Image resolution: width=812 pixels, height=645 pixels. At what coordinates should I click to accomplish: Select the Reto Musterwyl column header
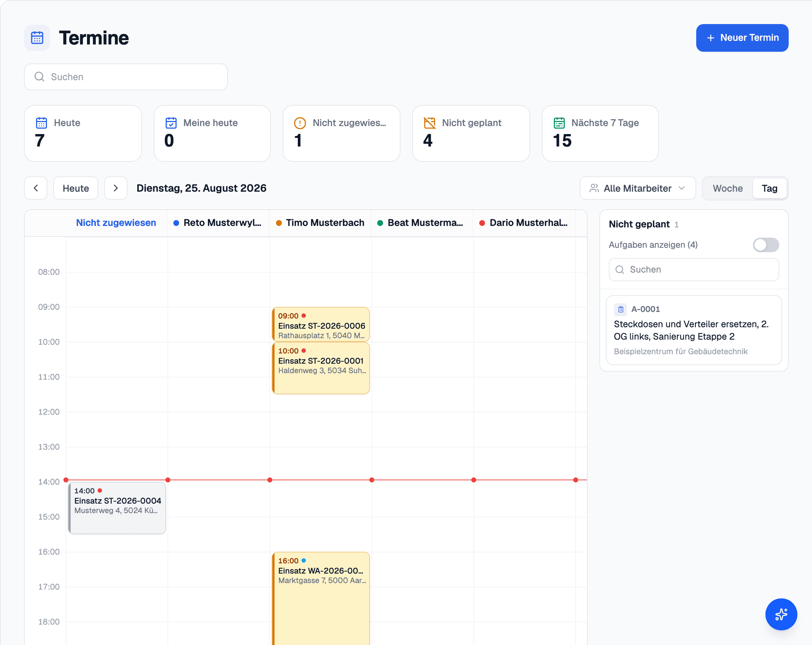click(x=218, y=223)
